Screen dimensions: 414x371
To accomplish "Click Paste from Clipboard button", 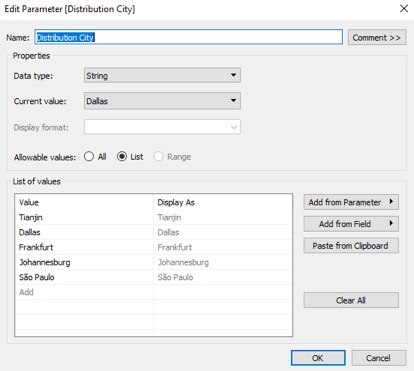I will [351, 246].
